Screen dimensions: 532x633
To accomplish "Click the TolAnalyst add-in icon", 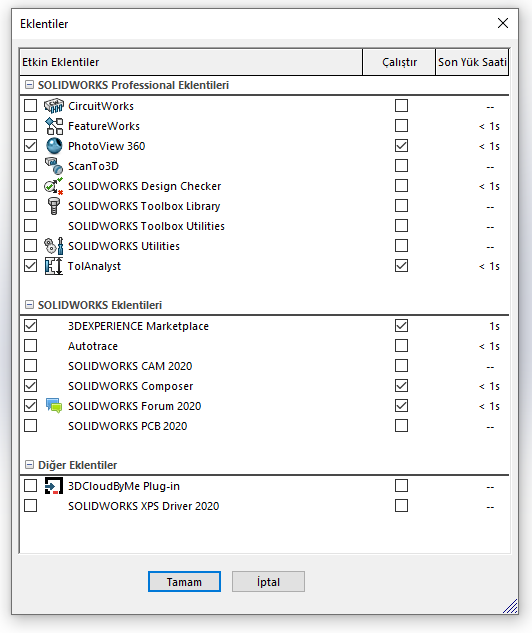I will (54, 266).
